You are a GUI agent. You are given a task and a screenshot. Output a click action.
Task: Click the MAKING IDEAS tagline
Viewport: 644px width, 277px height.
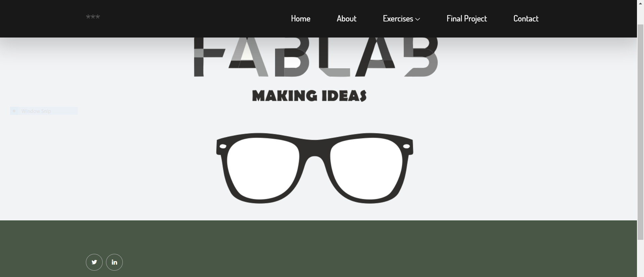309,96
